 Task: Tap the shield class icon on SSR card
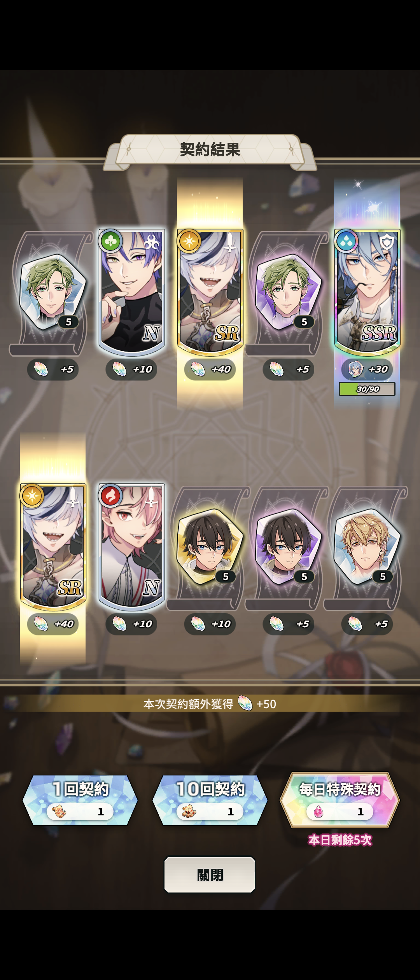coord(387,243)
